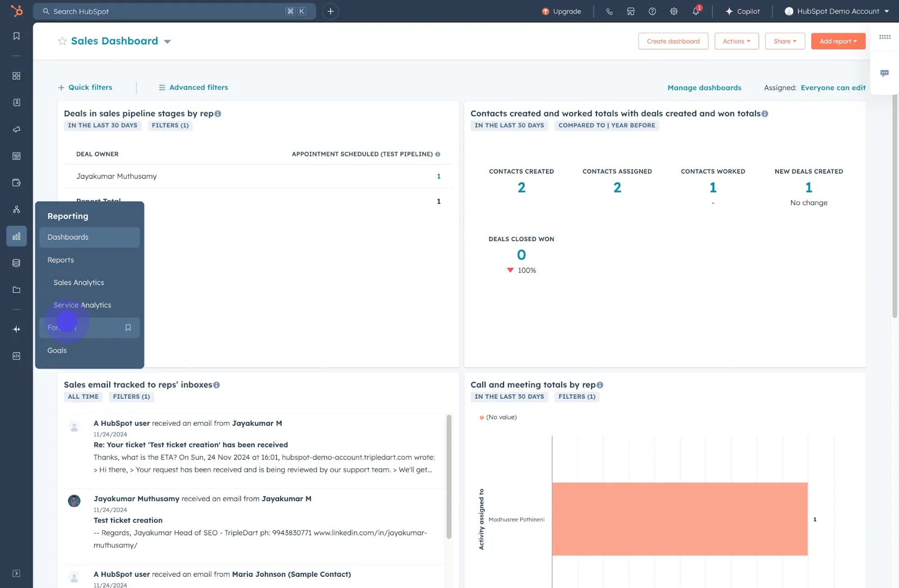Click the main page vertical scrollbar

895,206
